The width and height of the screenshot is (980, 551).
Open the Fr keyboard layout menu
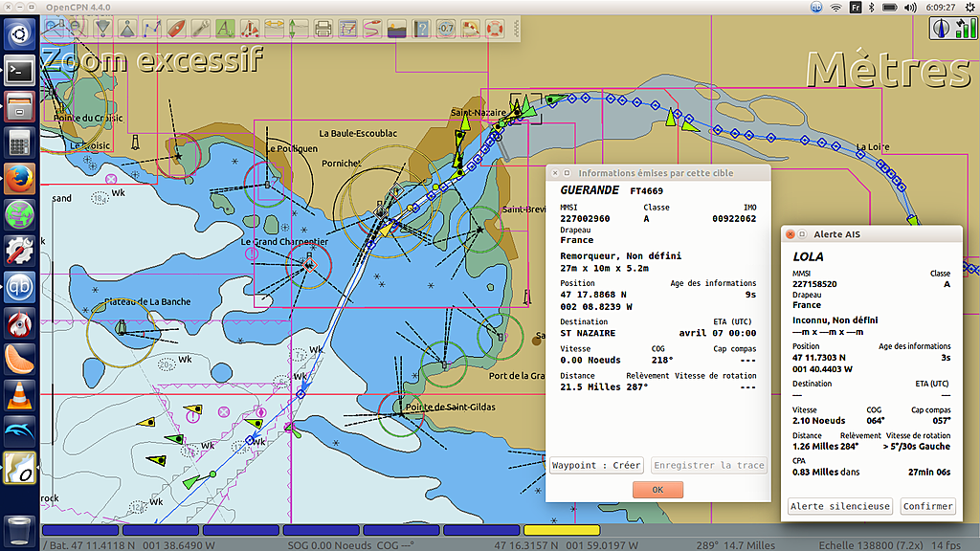(x=855, y=8)
